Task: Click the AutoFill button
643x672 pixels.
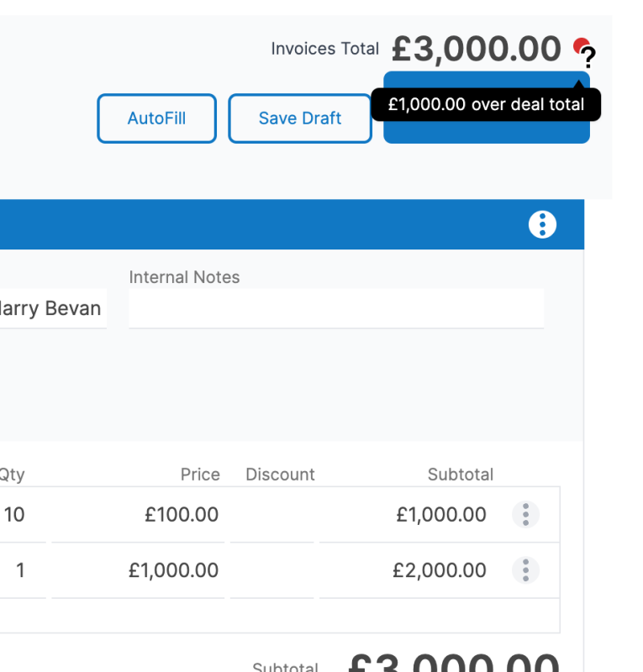Action: click(156, 118)
